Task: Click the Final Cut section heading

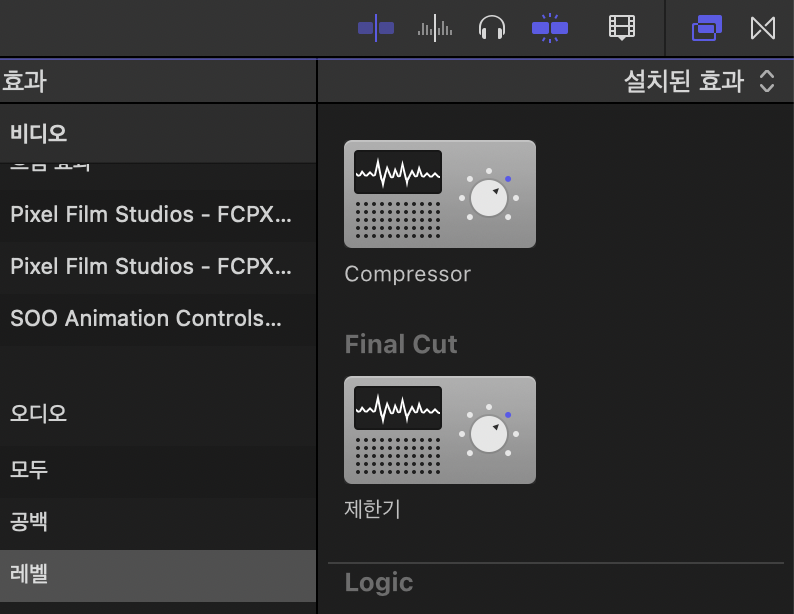Action: point(401,345)
